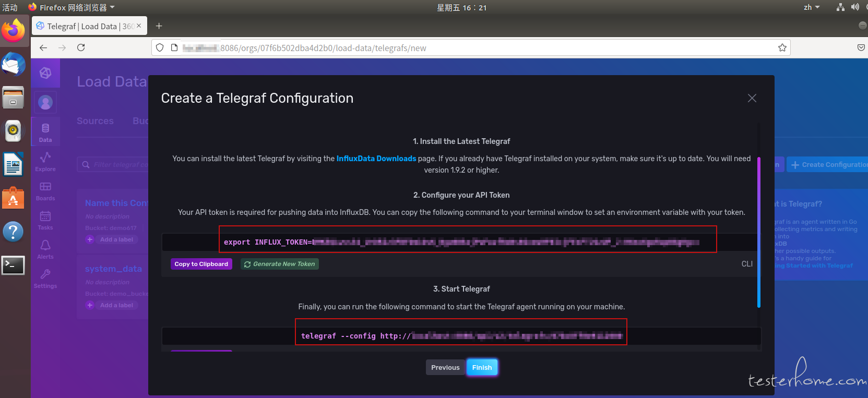Open the user account avatar
Screen dimensions: 868x398
45,102
